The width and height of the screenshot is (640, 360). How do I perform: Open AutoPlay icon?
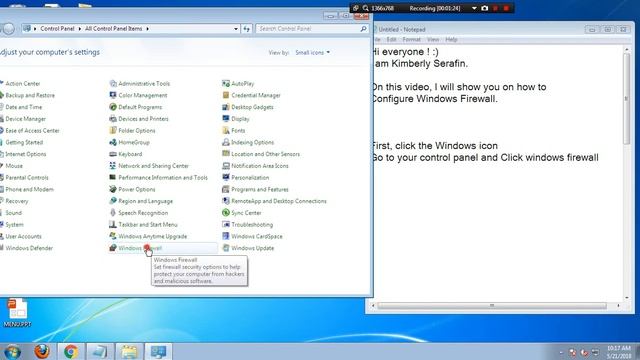tap(226, 84)
